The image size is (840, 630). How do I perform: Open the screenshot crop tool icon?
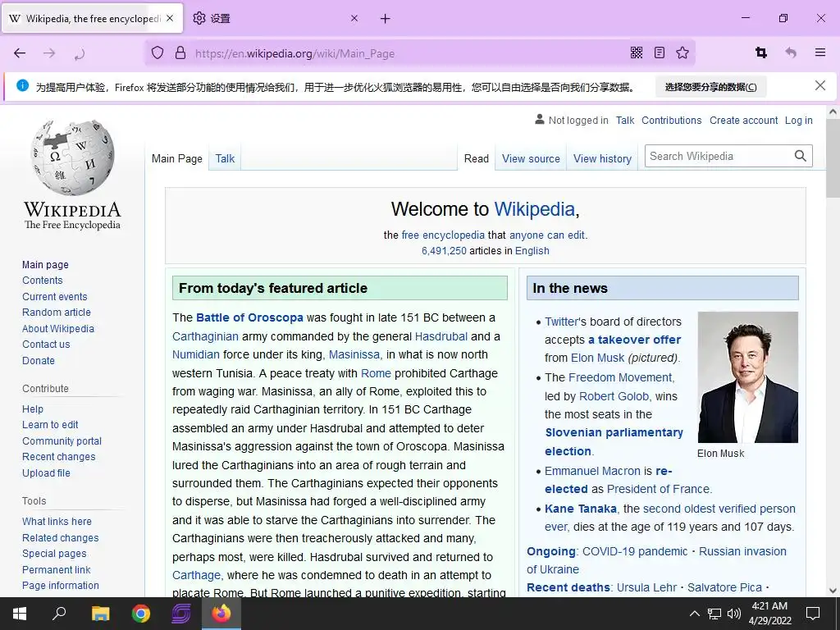(761, 52)
